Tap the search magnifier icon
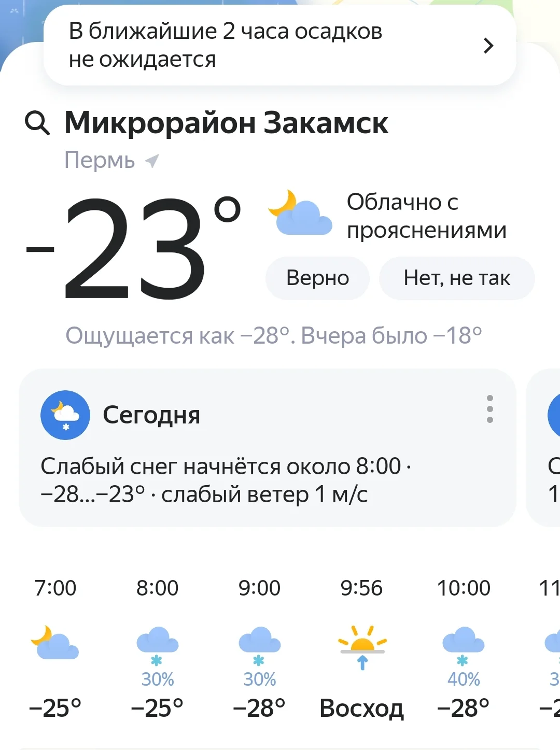The image size is (560, 750). click(37, 123)
